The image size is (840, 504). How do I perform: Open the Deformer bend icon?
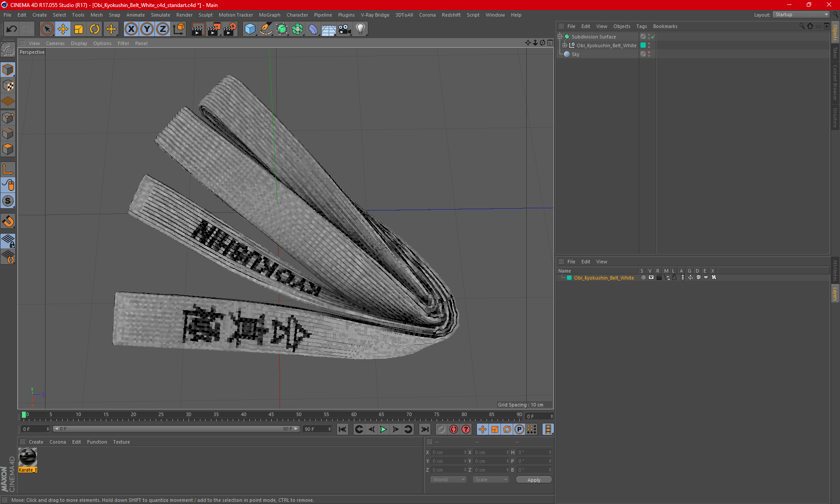click(x=313, y=29)
